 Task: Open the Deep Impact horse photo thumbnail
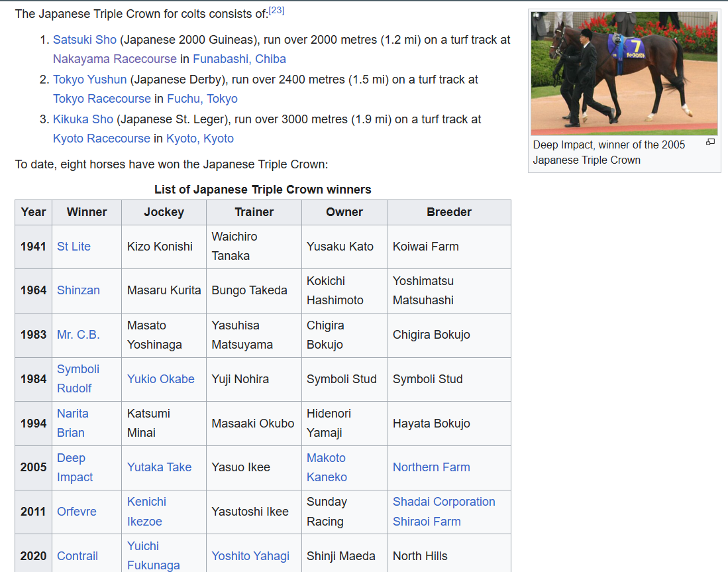(624, 74)
